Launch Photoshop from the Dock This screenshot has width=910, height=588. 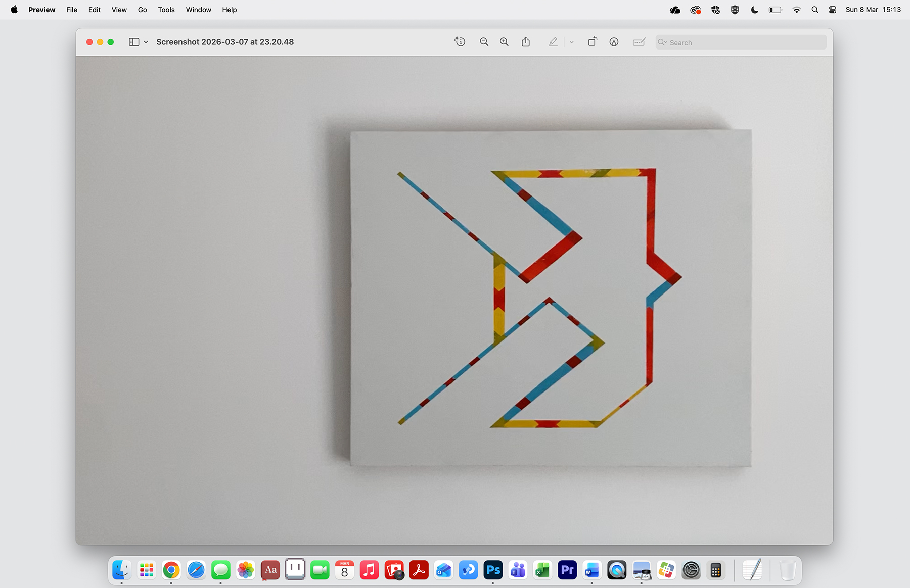click(x=493, y=570)
